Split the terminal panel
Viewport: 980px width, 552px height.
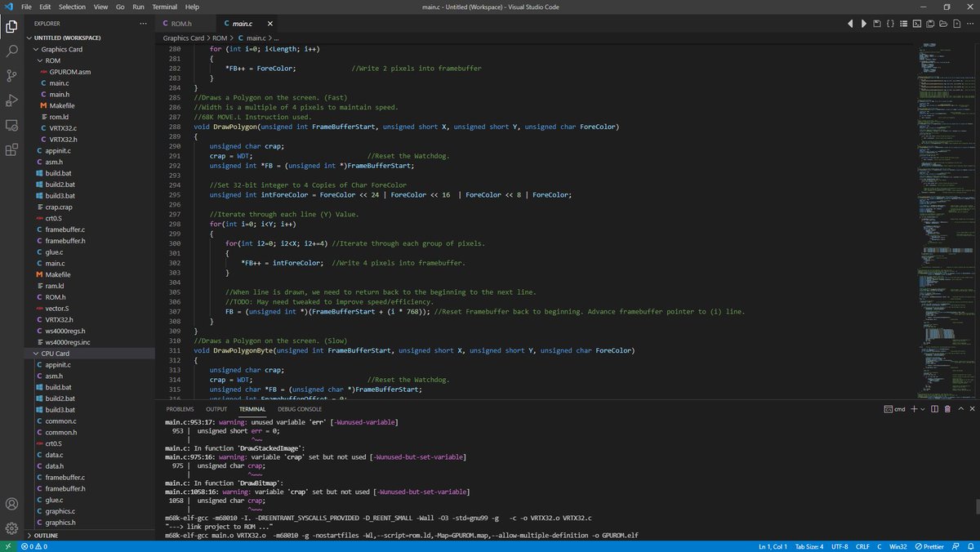(x=936, y=408)
